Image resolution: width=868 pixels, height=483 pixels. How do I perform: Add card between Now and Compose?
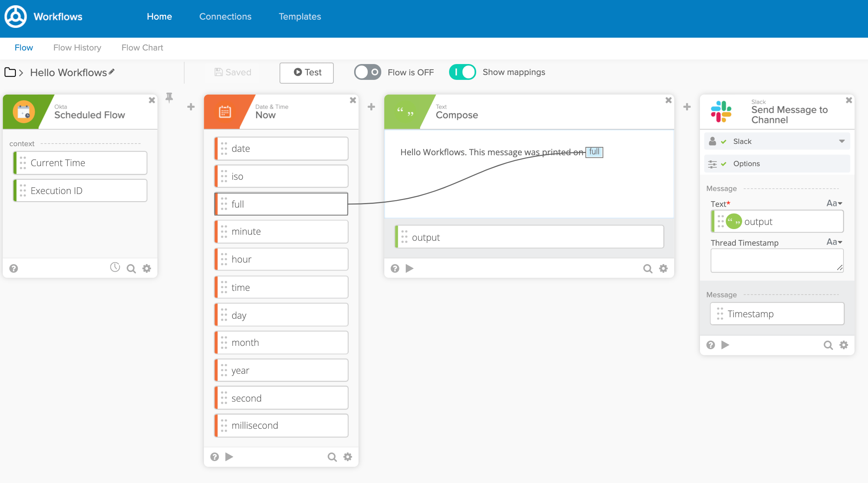coord(371,107)
